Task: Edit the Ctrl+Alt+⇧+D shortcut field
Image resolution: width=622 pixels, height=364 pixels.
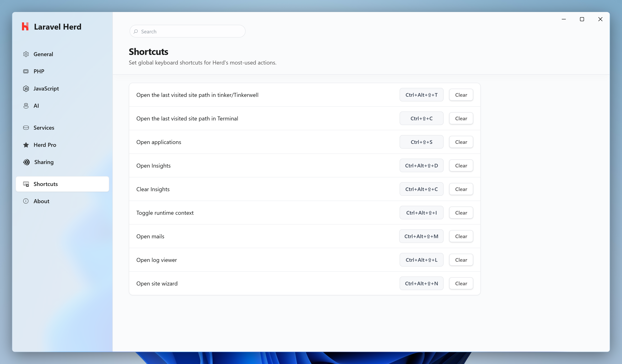Action: point(421,166)
